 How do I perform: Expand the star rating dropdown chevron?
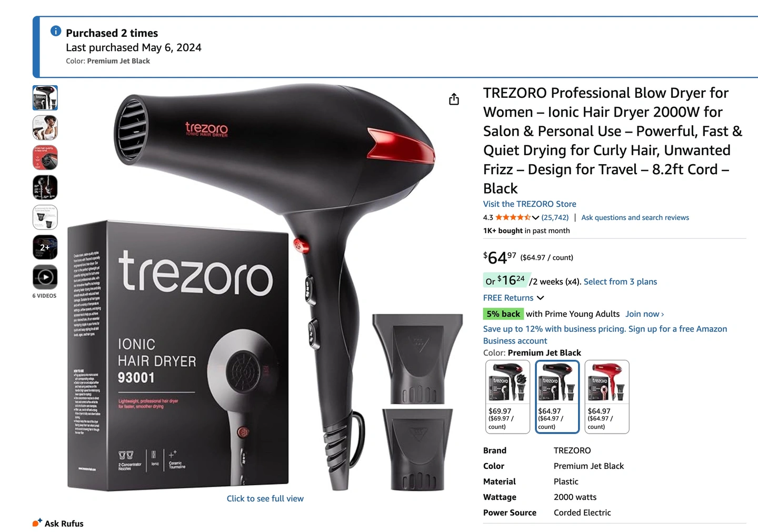click(x=535, y=217)
